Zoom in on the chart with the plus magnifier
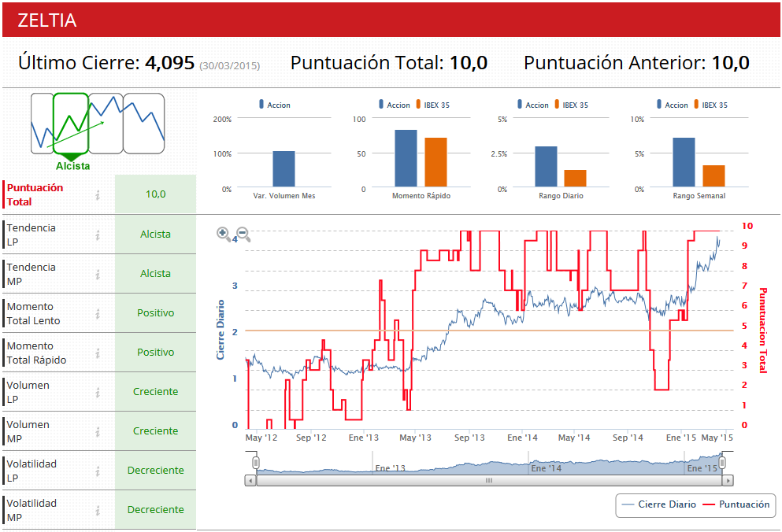 [x=224, y=234]
